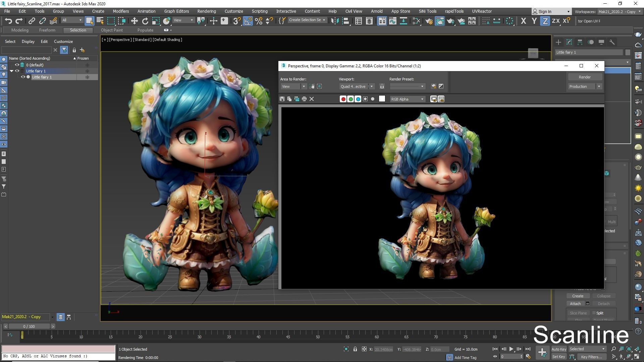Open the Production render mode dropdown

[x=585, y=86]
